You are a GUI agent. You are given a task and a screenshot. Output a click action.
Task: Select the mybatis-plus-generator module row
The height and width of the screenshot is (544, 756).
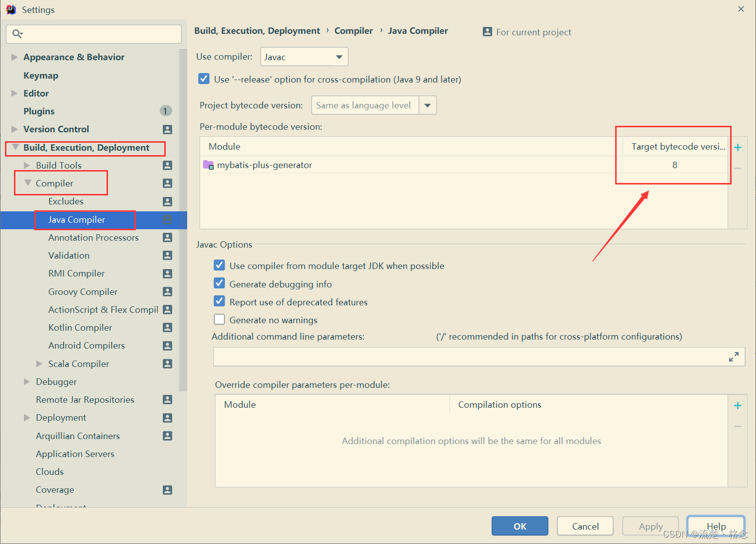pos(463,165)
